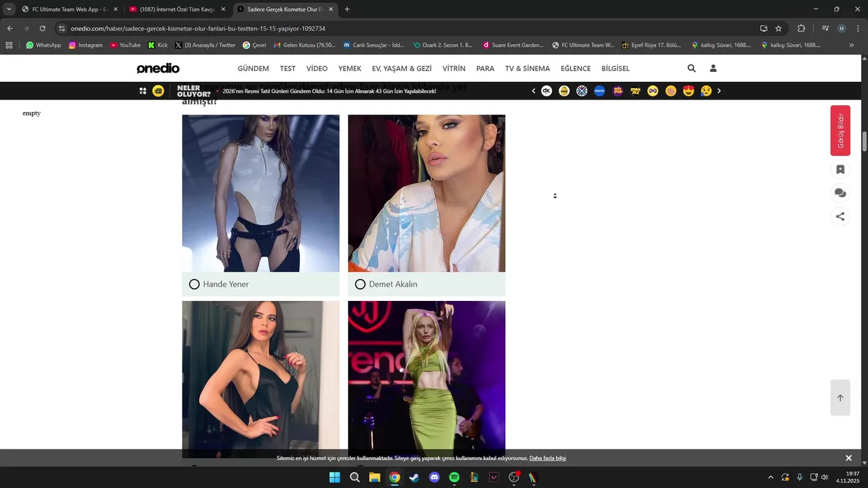Go to next emoji category with the right chevron
Image resolution: width=868 pixels, height=488 pixels.
(x=719, y=91)
